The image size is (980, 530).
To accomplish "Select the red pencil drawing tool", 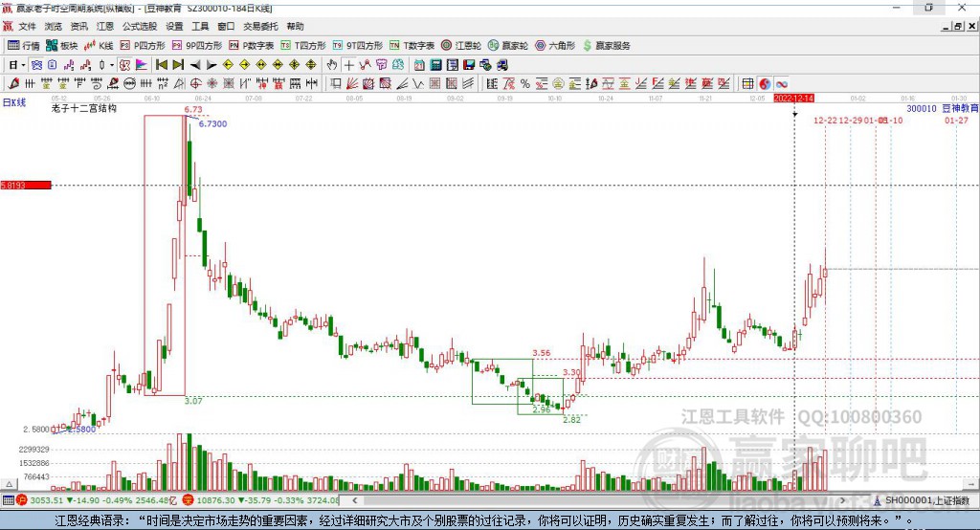I will coord(13,84).
